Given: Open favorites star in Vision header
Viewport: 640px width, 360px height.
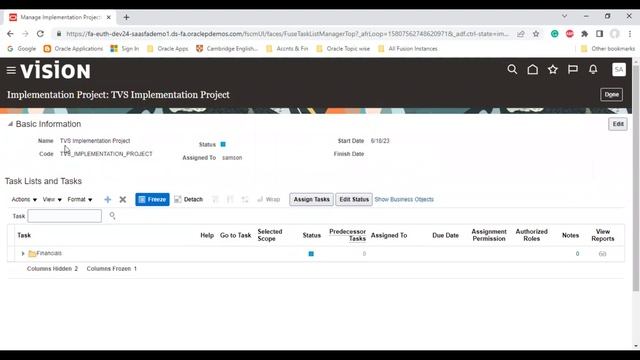Looking at the screenshot, I should (x=553, y=69).
